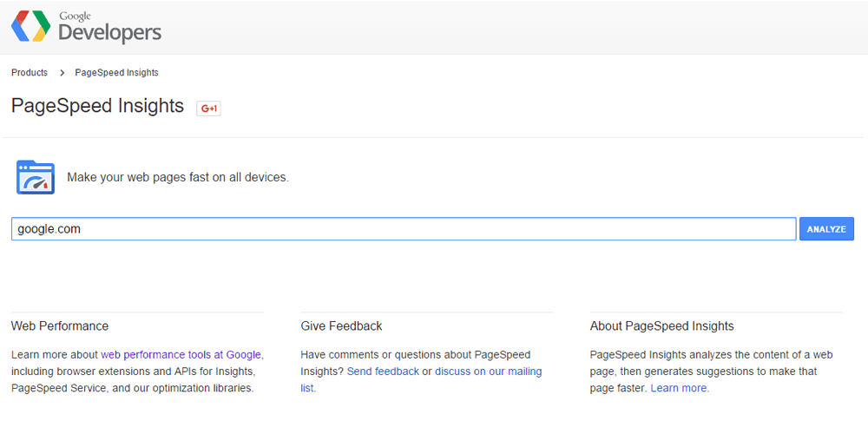Click the About PageSpeed Insights heading
This screenshot has height=434, width=868.
[662, 326]
